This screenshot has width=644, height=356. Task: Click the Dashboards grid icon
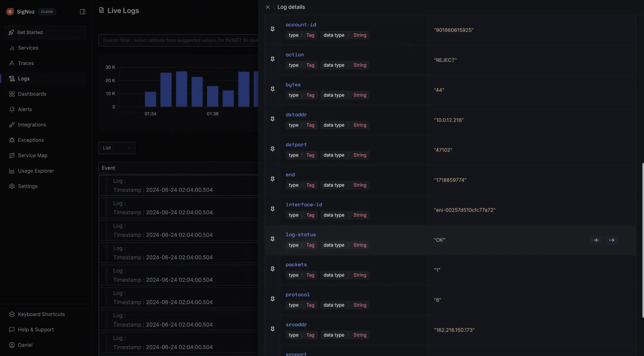point(12,94)
